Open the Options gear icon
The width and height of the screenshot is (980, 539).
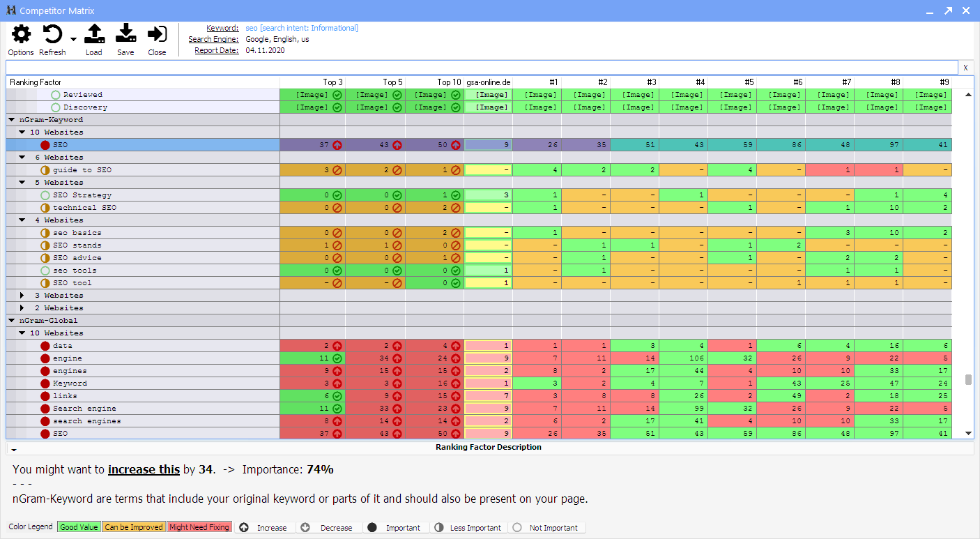point(21,34)
